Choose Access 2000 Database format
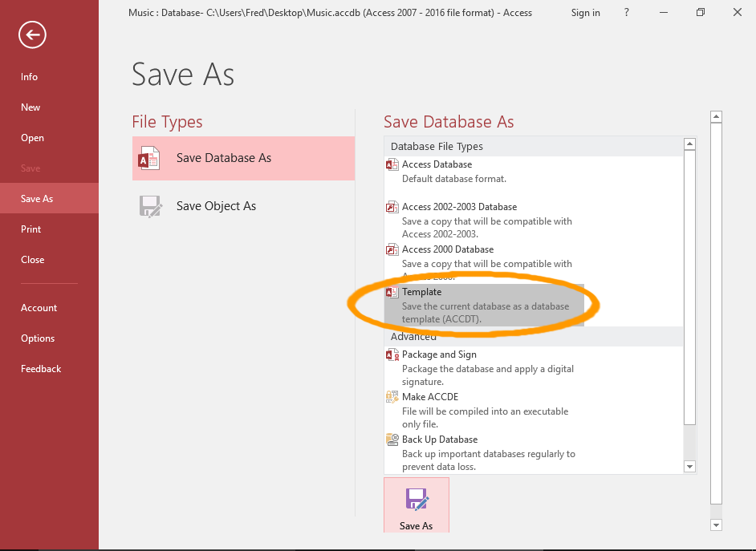 point(485,262)
